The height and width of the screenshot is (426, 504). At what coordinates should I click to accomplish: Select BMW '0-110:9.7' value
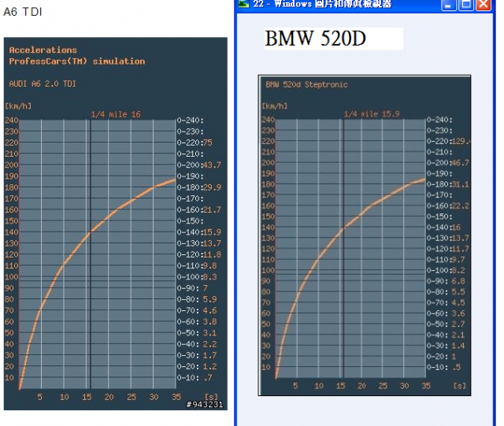point(446,259)
